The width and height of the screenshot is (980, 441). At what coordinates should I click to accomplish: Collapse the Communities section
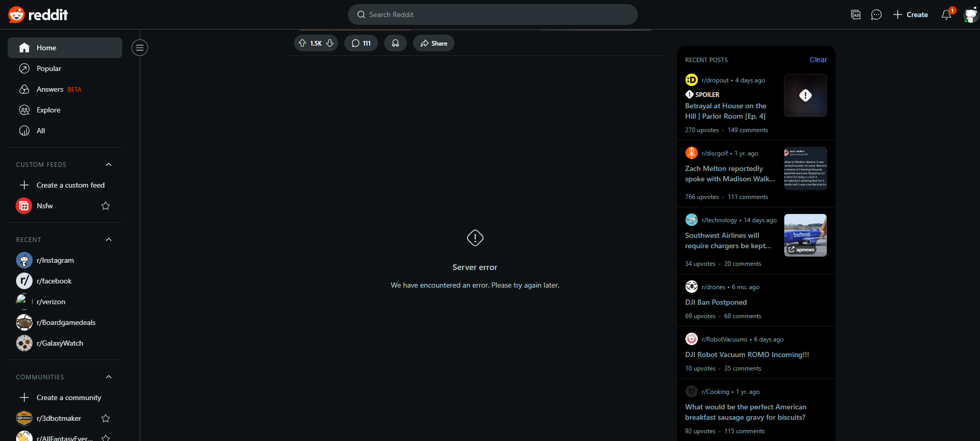(109, 377)
